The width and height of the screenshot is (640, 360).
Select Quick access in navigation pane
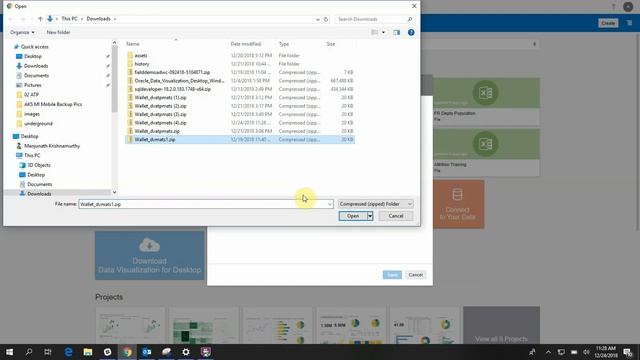(34, 47)
